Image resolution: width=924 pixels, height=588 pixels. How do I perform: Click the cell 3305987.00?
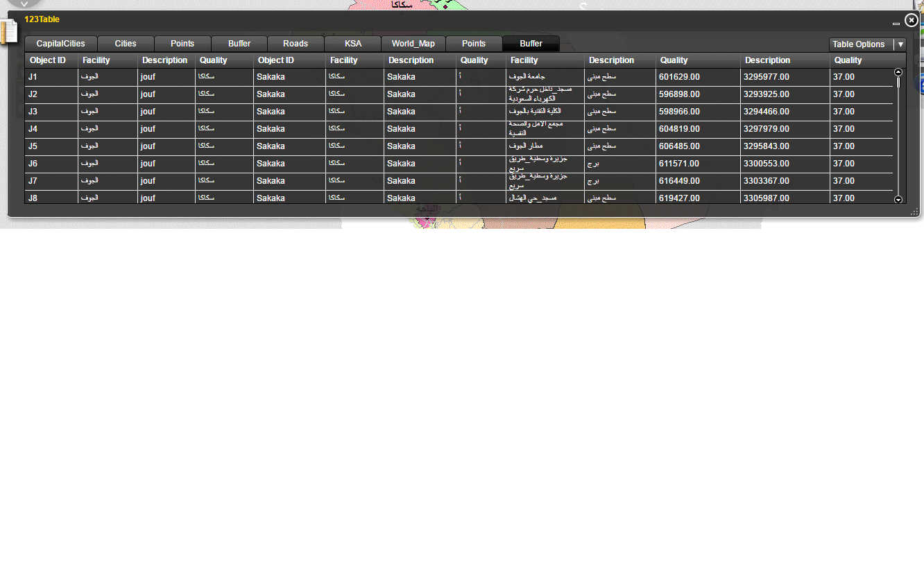tap(785, 197)
